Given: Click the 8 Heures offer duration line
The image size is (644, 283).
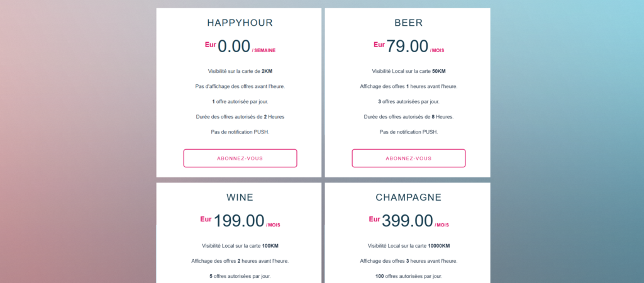Looking at the screenshot, I should tap(408, 116).
